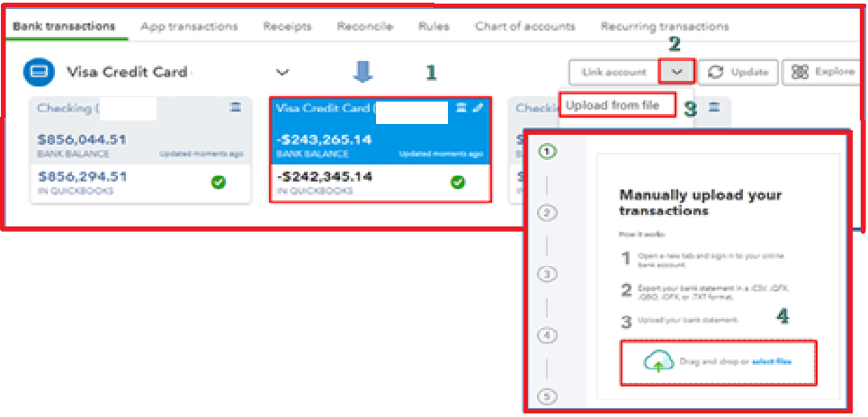The image size is (868, 417).
Task: Click the -$242,345.14 QuickBooks balance
Action: [324, 177]
